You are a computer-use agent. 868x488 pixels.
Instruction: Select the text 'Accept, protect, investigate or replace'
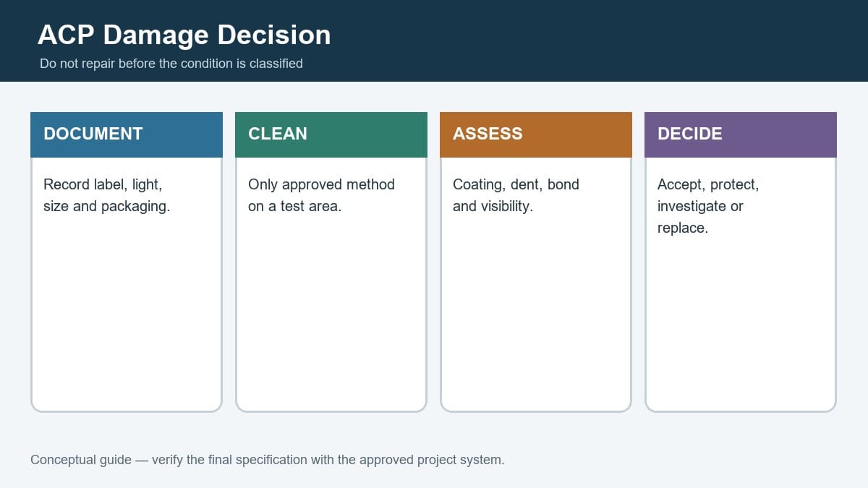click(x=708, y=206)
